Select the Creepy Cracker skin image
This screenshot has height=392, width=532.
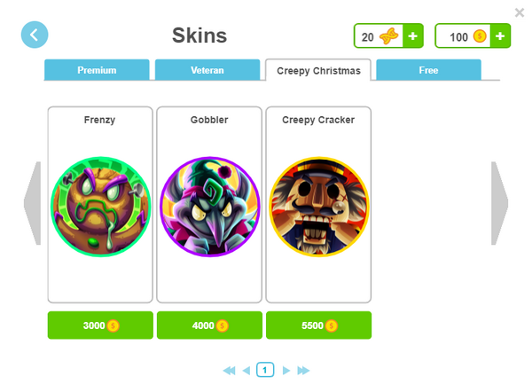319,207
